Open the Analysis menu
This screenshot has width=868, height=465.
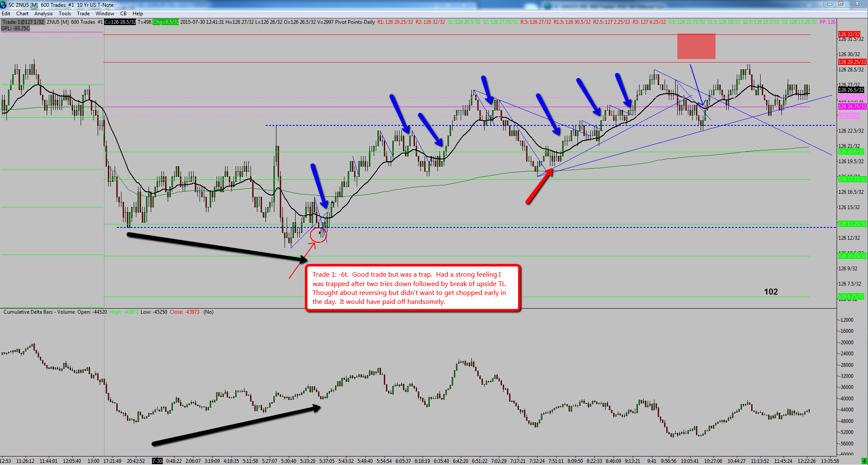44,14
